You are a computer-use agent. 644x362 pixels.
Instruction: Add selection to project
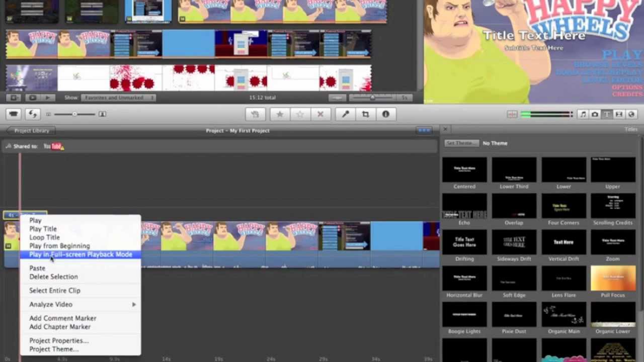tap(255, 114)
